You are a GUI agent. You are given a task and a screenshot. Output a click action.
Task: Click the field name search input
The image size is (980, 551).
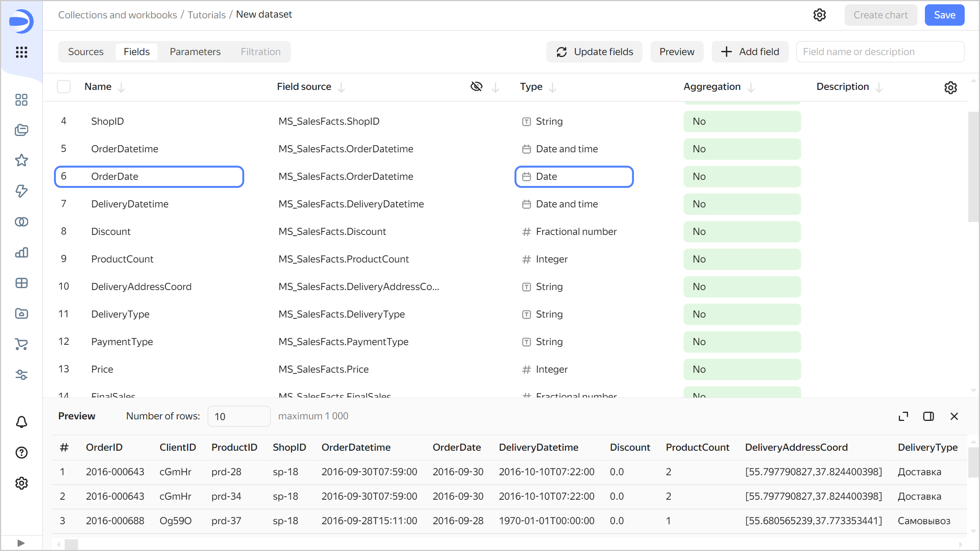tap(880, 52)
